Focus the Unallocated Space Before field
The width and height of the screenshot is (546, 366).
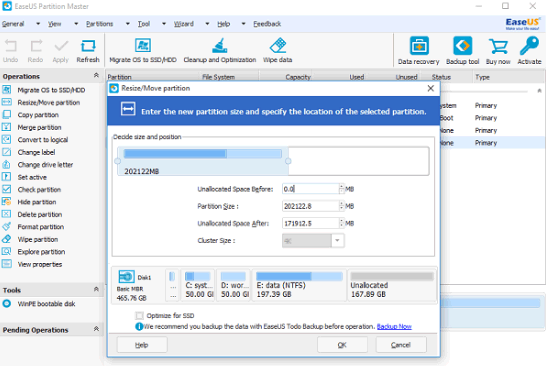click(x=310, y=189)
